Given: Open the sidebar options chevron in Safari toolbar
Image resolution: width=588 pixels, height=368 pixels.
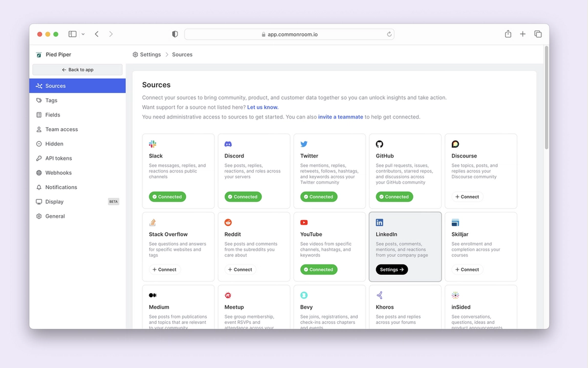Looking at the screenshot, I should (83, 34).
